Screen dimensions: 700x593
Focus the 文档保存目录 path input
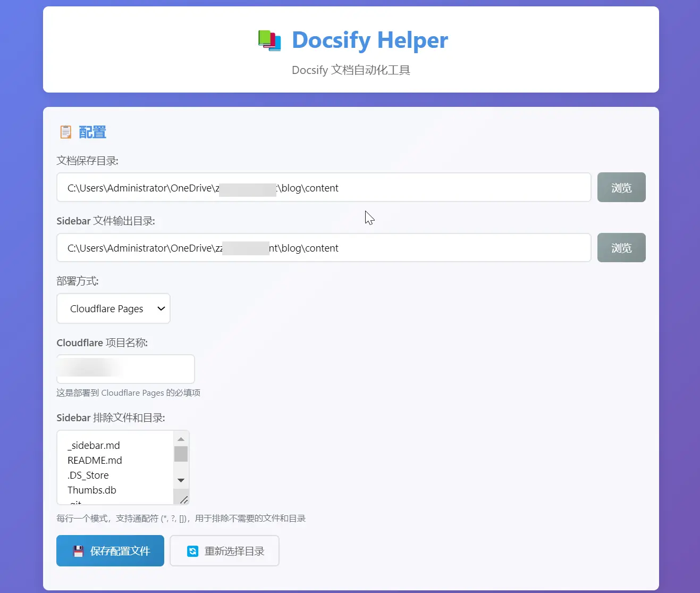coord(324,187)
